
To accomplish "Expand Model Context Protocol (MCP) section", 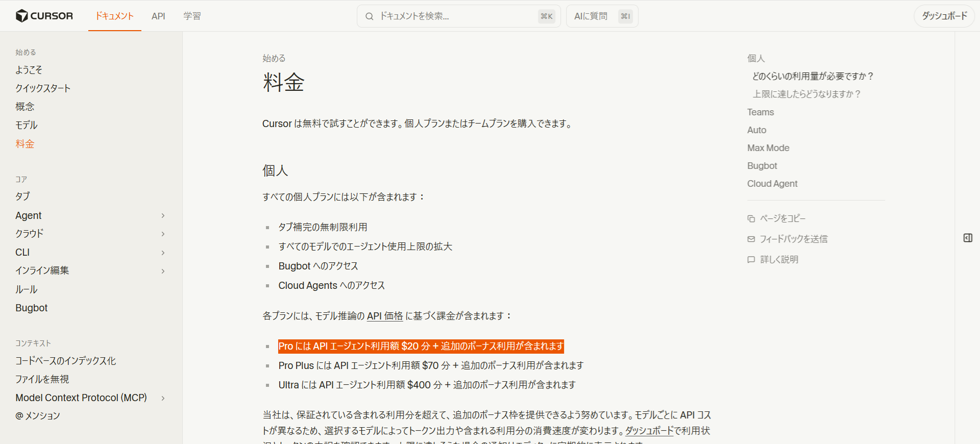I will pyautogui.click(x=163, y=398).
